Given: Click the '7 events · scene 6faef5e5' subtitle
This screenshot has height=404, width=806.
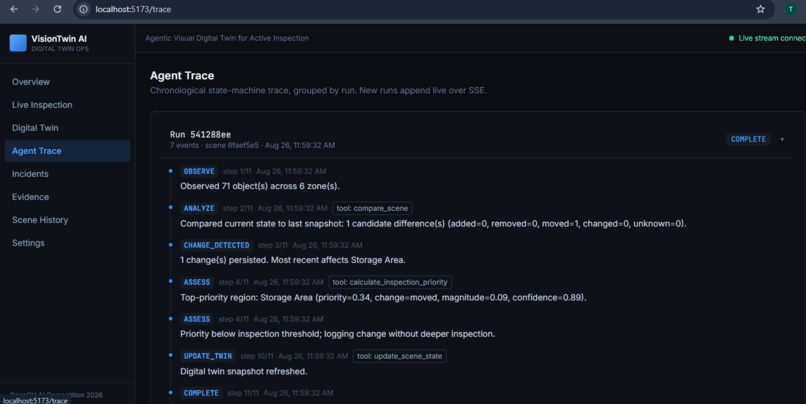Looking at the screenshot, I should pos(252,145).
